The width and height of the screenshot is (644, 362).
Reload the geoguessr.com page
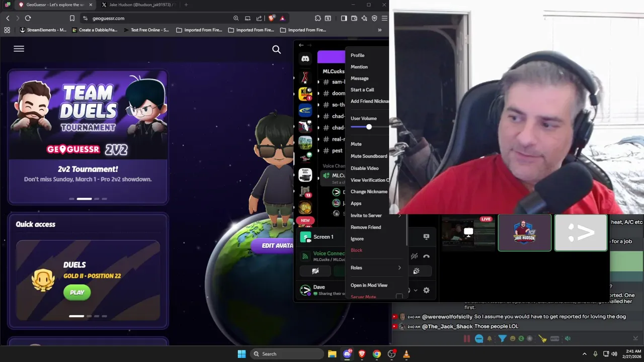(28, 18)
